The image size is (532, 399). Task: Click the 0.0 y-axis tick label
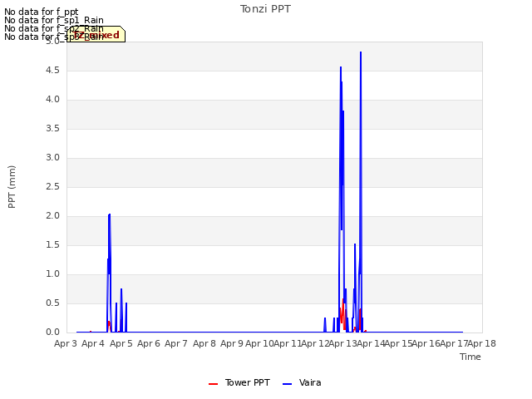click(52, 332)
